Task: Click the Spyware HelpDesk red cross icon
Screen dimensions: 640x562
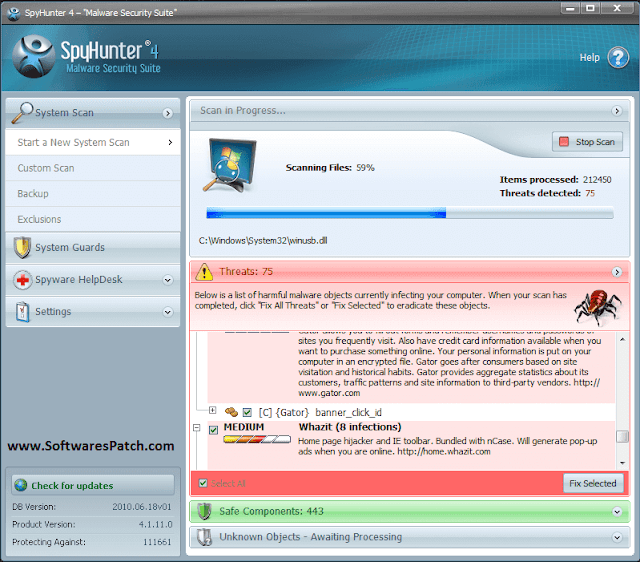Action: tap(22, 280)
